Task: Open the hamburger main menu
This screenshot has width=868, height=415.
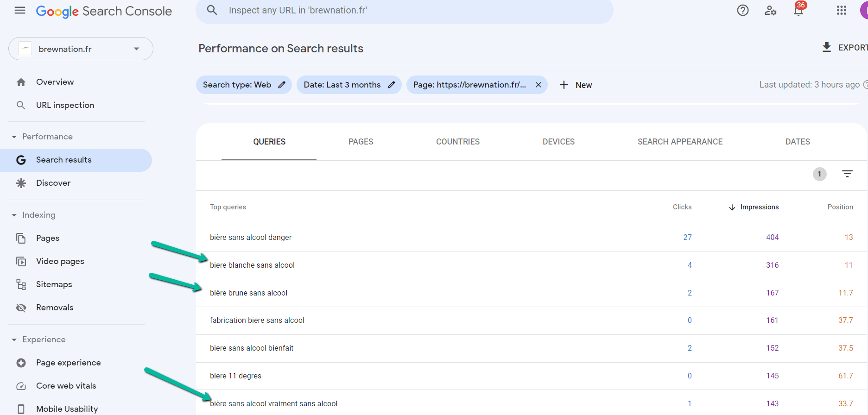Action: (x=20, y=10)
